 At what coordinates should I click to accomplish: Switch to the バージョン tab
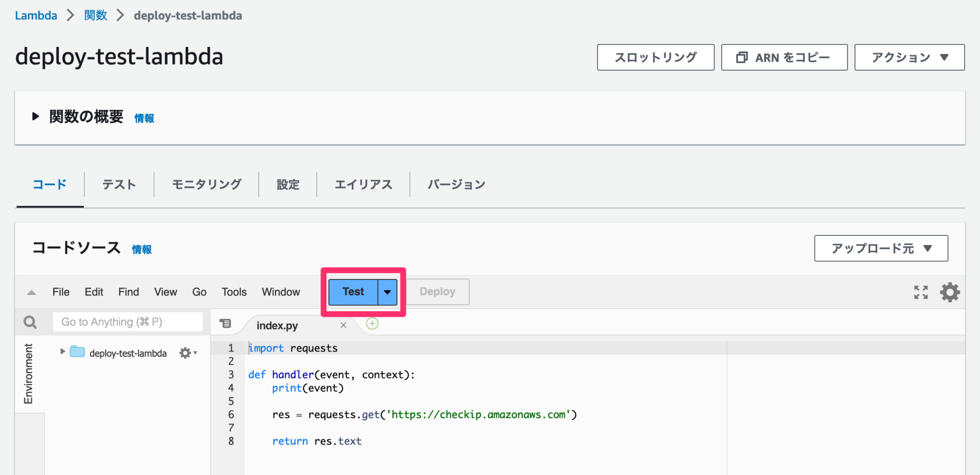pyautogui.click(x=456, y=184)
